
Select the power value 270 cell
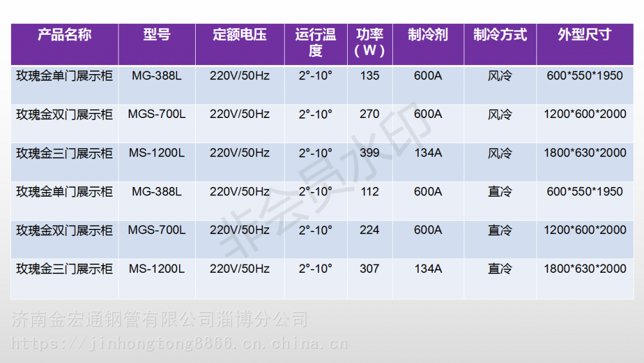point(370,115)
